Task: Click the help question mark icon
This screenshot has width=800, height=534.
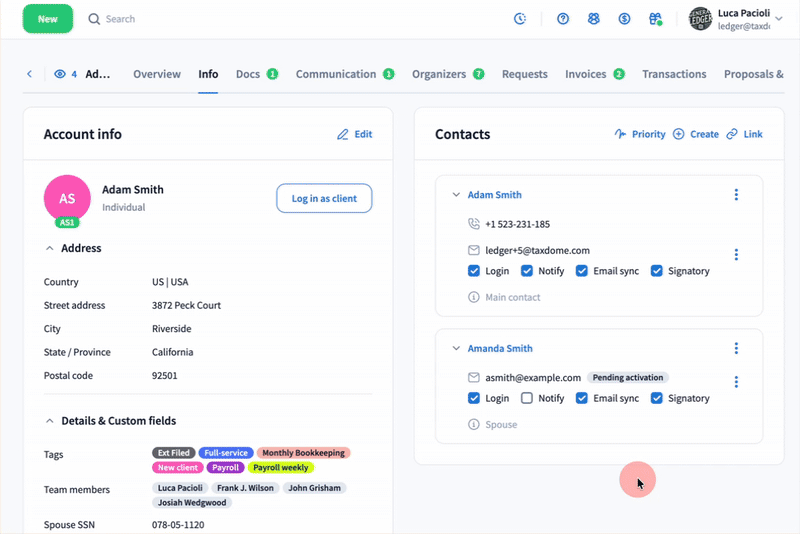Action: point(563,19)
